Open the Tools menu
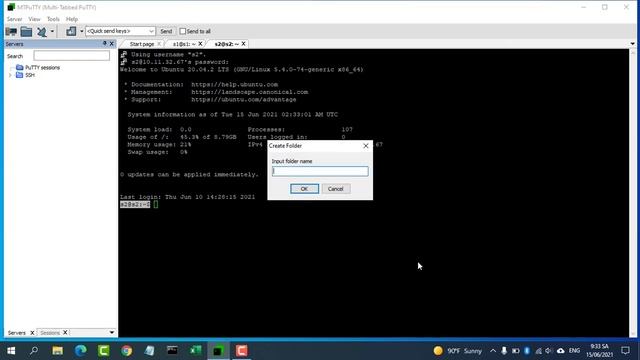This screenshot has height=360, width=640. (x=53, y=19)
